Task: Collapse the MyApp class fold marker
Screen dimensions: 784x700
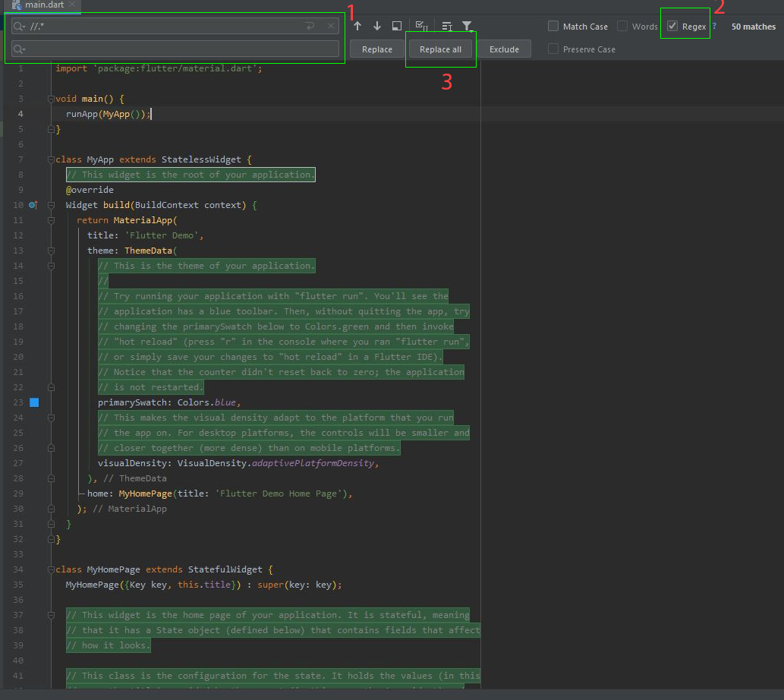Action: point(51,159)
